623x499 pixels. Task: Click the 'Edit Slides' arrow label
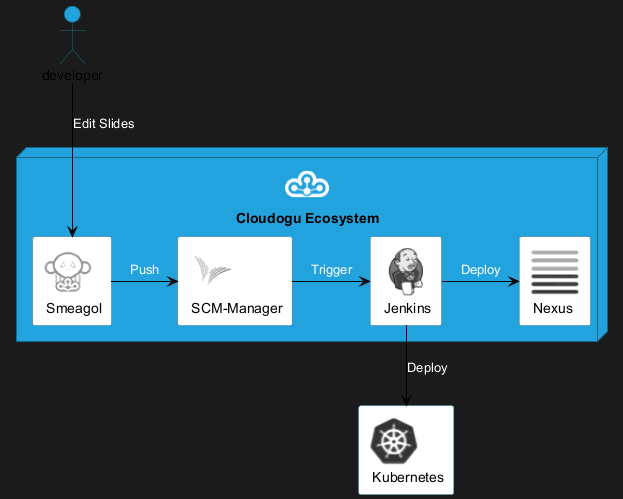point(103,124)
